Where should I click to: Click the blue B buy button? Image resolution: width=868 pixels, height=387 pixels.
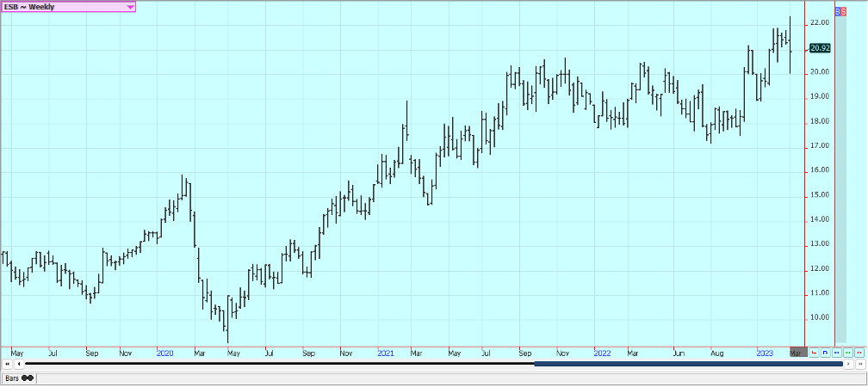click(838, 11)
